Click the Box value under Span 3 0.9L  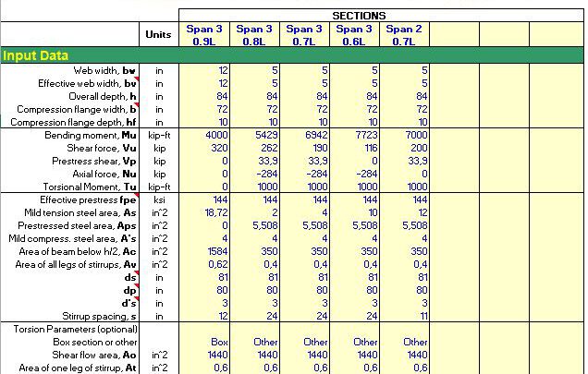click(219, 343)
